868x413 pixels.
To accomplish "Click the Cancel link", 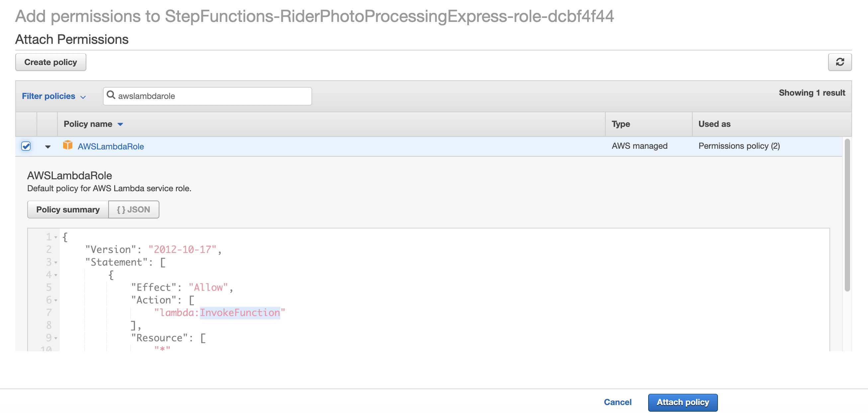I will click(617, 402).
